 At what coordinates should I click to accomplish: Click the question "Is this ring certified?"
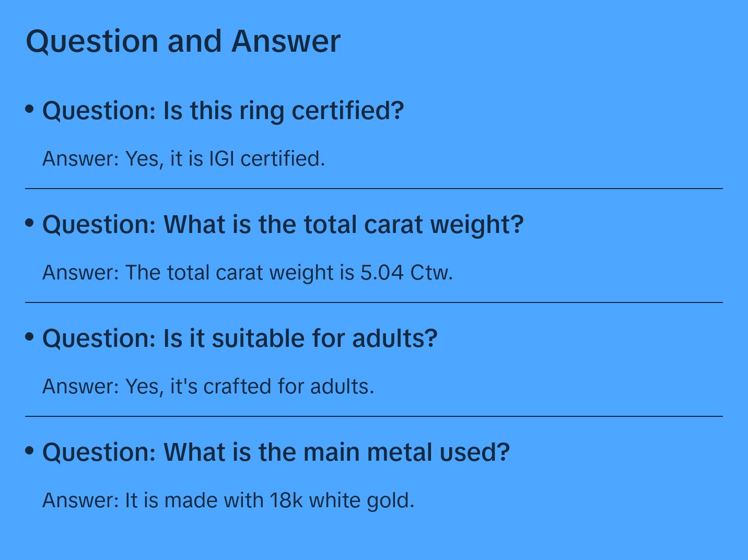pos(223,110)
